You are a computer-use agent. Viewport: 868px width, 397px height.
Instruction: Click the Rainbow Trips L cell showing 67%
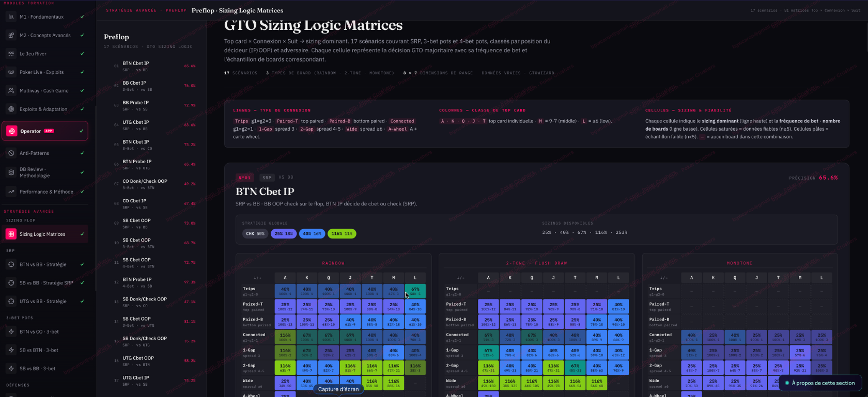pos(415,291)
